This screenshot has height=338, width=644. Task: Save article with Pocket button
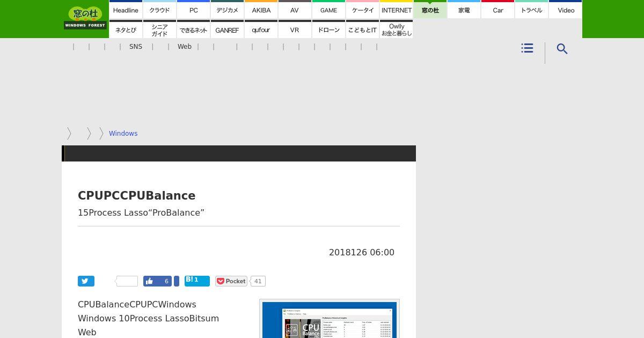coord(231,281)
